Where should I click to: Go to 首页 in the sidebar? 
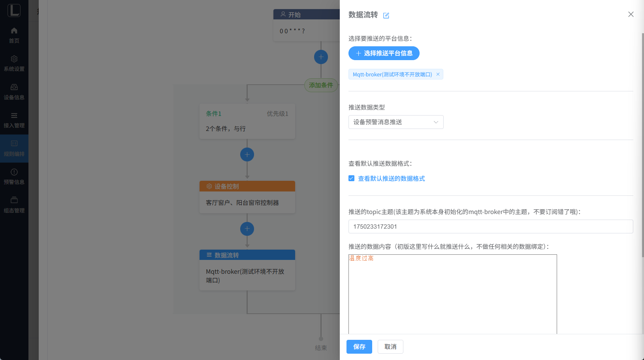(14, 35)
